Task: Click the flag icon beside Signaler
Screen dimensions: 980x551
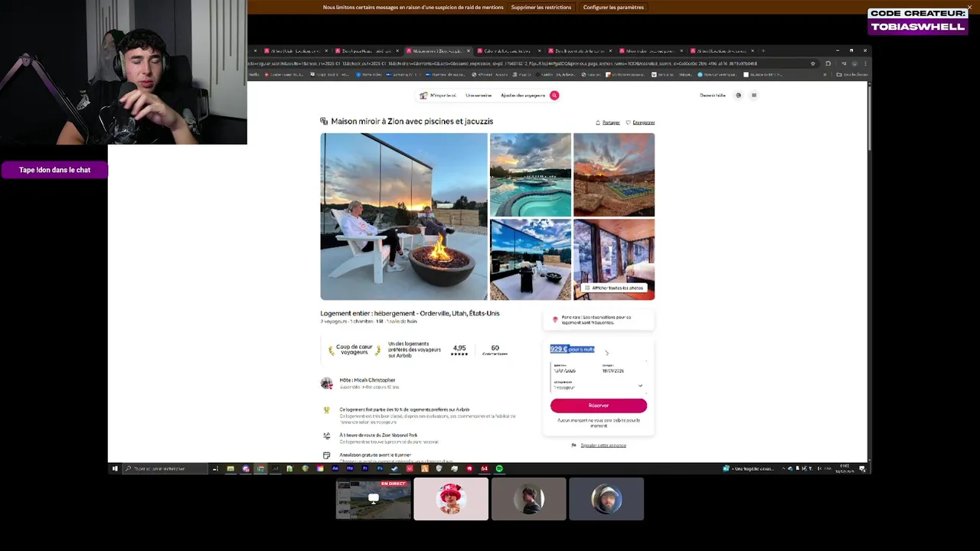Action: [574, 445]
